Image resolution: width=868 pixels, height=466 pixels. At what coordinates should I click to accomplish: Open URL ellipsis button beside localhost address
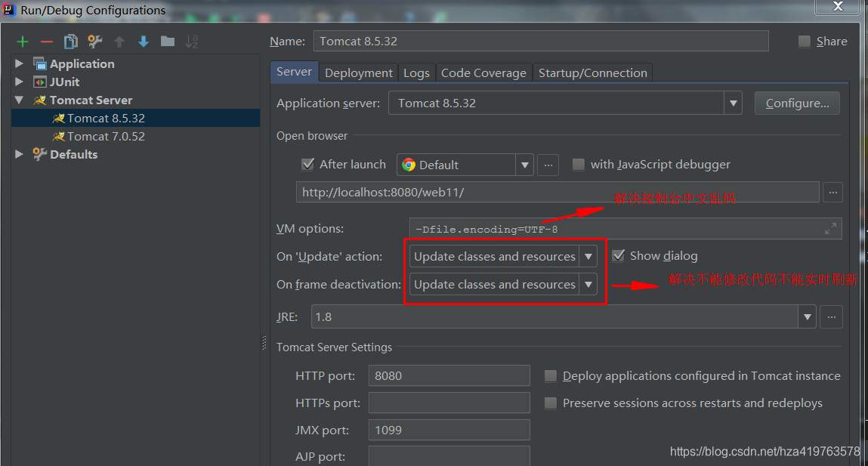(832, 193)
